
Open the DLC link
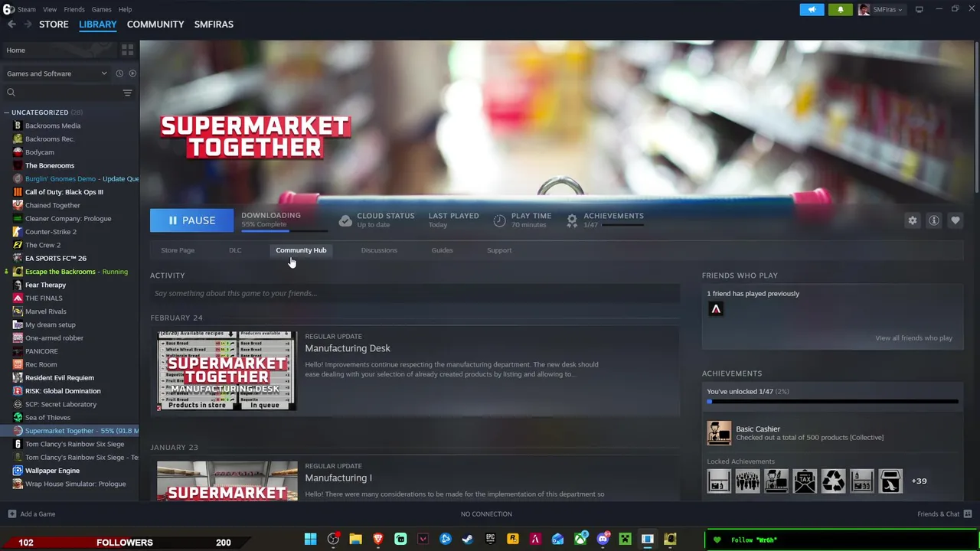(x=235, y=250)
